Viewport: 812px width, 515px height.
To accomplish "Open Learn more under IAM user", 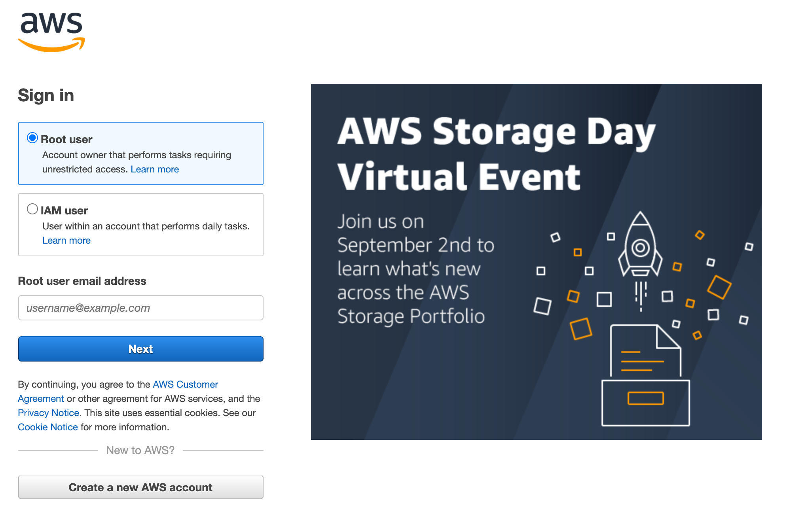I will [x=66, y=240].
